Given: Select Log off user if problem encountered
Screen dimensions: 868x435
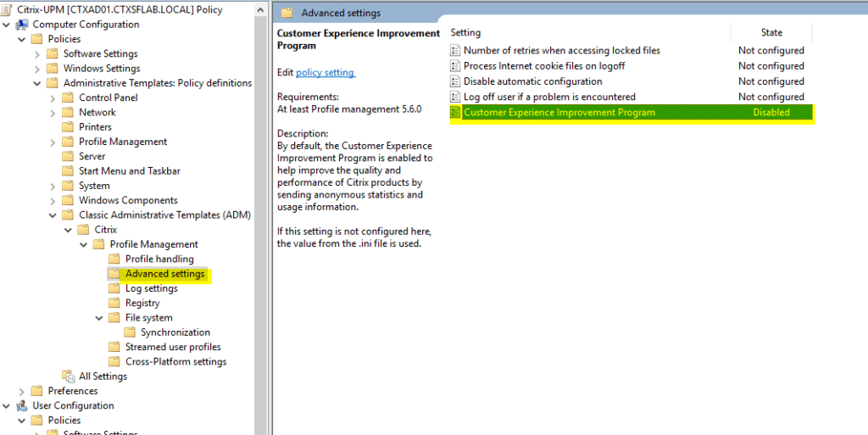Looking at the screenshot, I should 549,97.
